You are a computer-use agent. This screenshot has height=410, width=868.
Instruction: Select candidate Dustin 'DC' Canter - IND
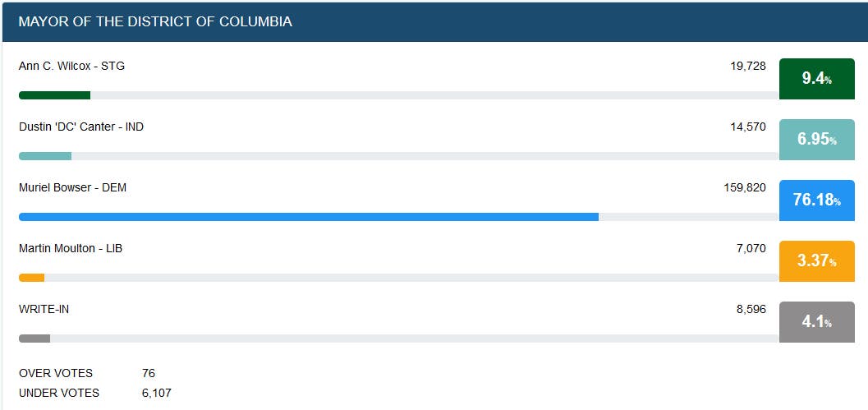point(80,127)
